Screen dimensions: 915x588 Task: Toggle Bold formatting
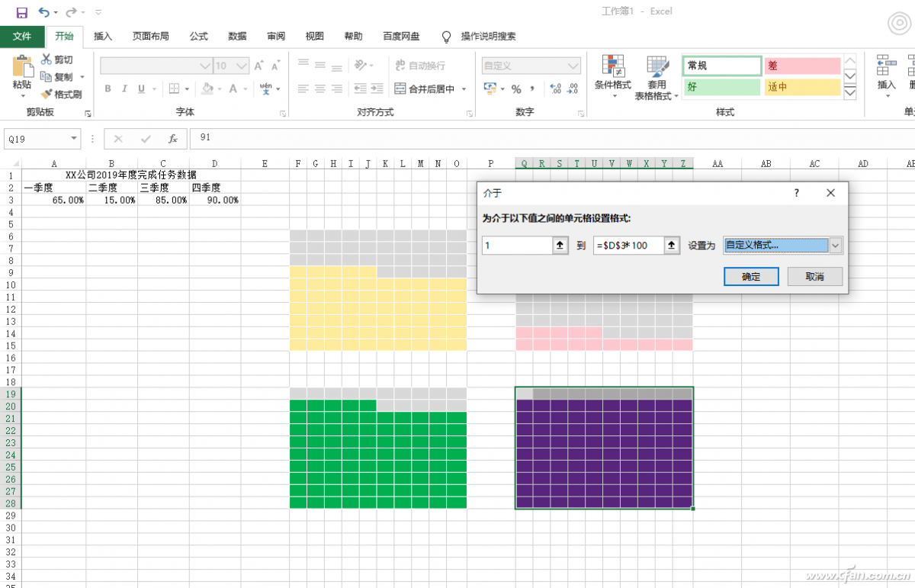(108, 88)
